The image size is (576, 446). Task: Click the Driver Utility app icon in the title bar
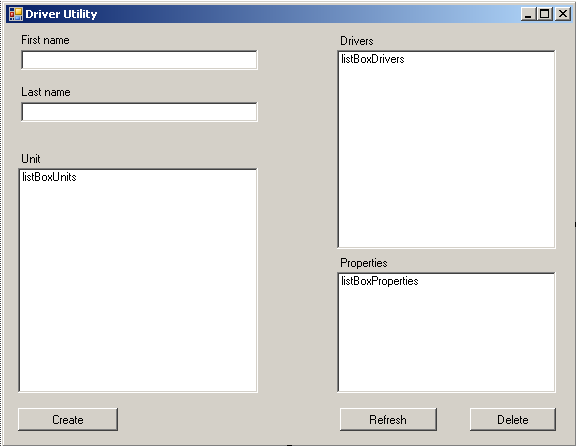coord(16,14)
